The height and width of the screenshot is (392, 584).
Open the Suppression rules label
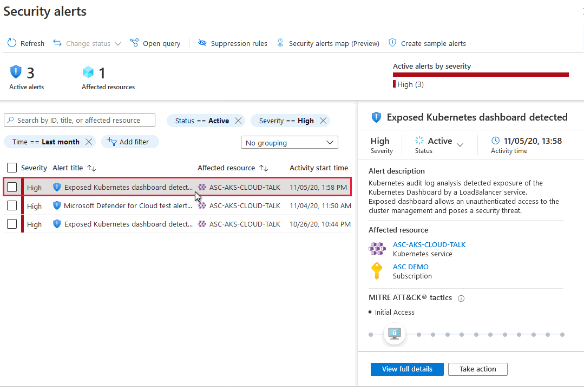[x=239, y=43]
